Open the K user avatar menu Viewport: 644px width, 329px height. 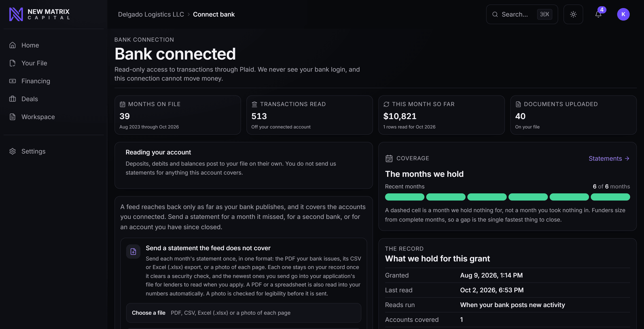[x=623, y=14]
